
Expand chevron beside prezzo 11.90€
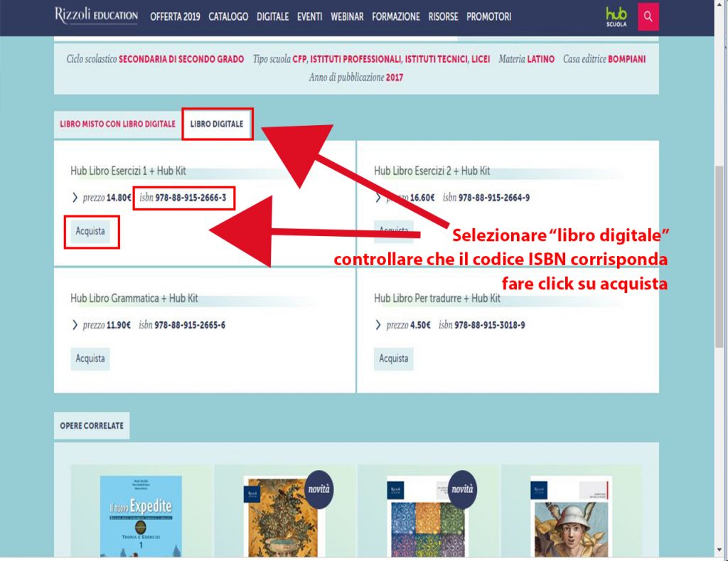pos(75,325)
